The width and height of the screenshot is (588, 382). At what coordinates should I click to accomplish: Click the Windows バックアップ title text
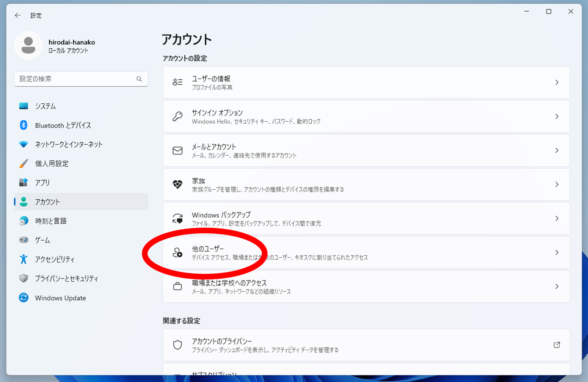click(x=221, y=215)
